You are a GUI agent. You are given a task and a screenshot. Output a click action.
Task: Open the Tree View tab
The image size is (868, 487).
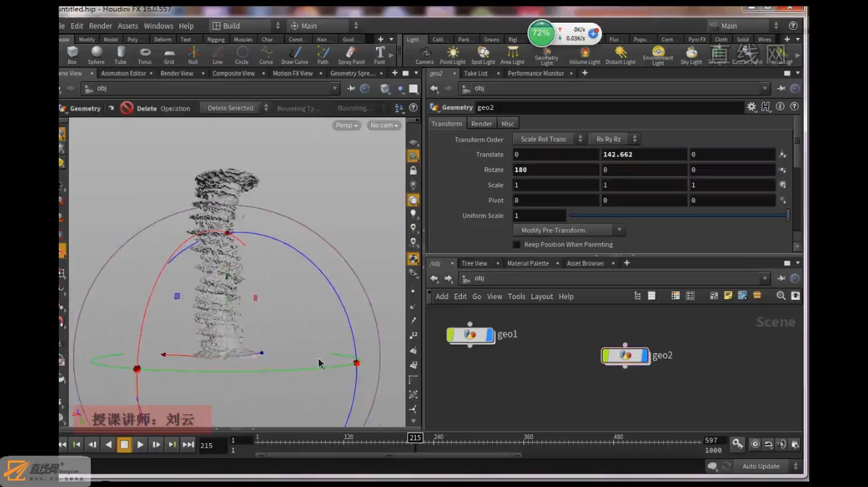coord(474,264)
